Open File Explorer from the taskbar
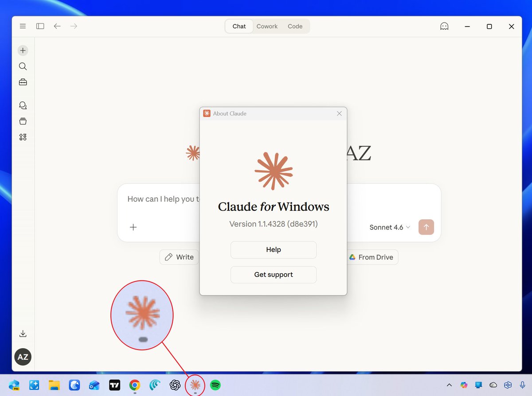532x396 pixels. pos(54,385)
